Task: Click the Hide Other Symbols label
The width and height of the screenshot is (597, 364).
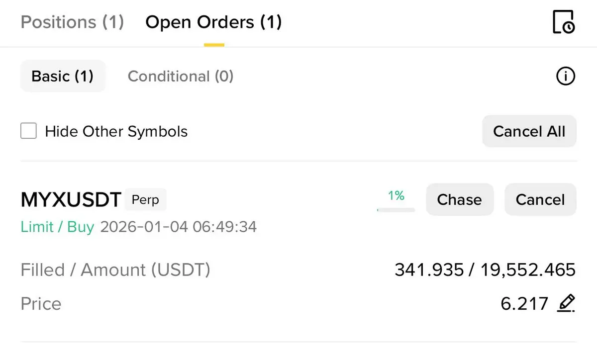Action: click(116, 131)
